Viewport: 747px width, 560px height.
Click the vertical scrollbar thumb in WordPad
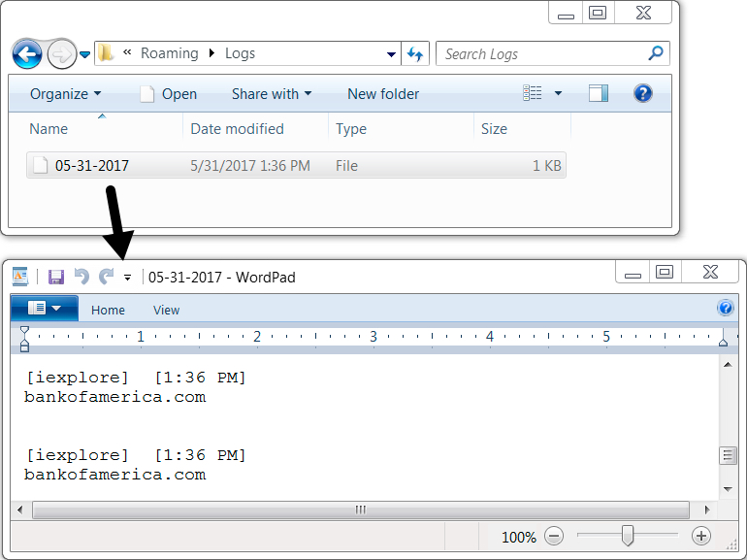pyautogui.click(x=728, y=455)
